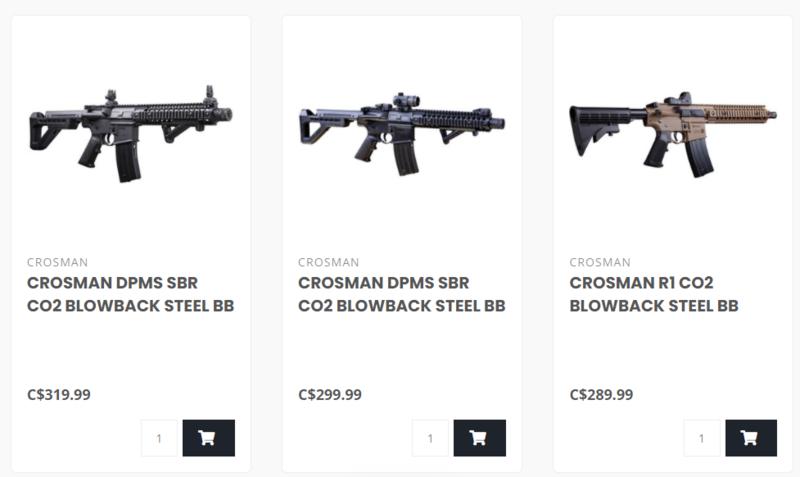Click the C$289.99 price
The height and width of the screenshot is (477, 800).
[x=601, y=394]
